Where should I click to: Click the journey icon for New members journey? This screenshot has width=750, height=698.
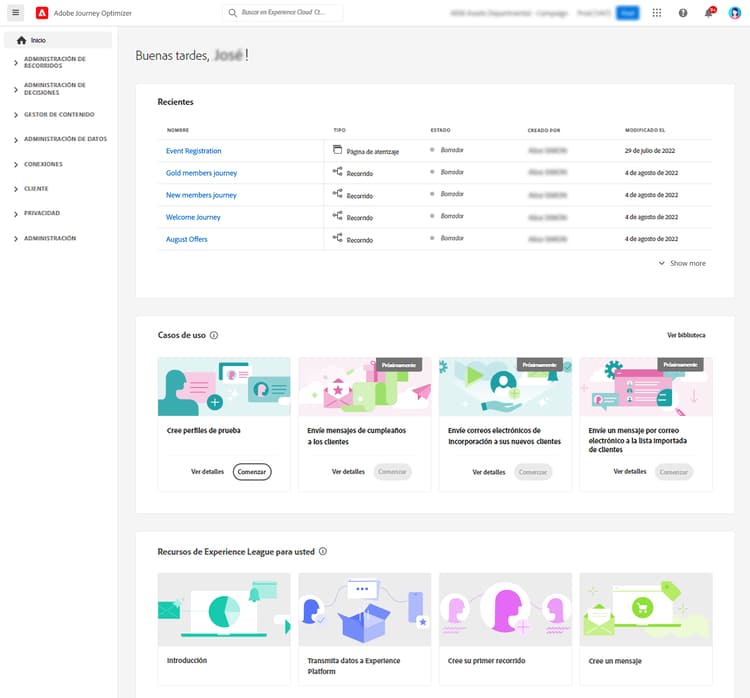[x=337, y=193]
